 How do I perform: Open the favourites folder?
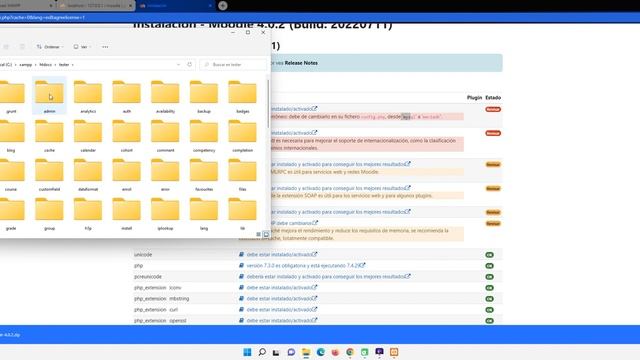[x=204, y=174]
